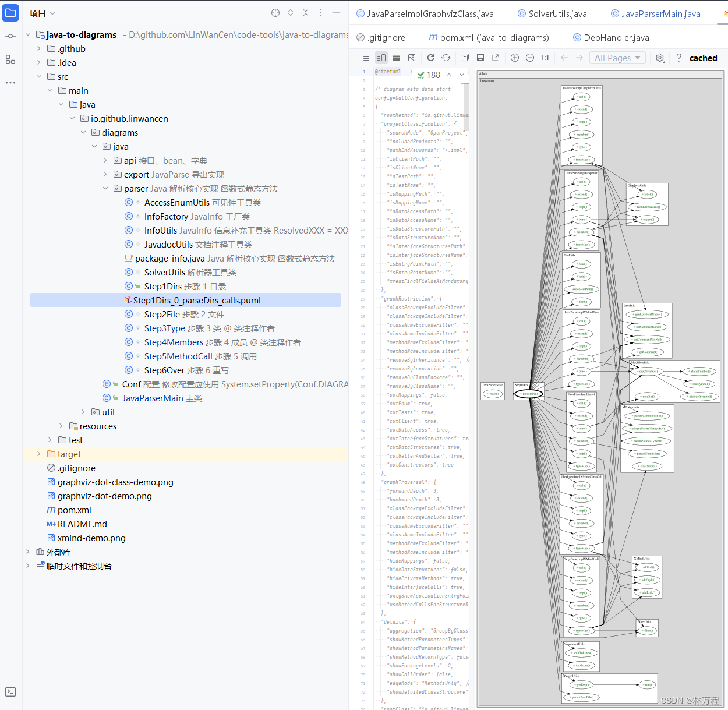The width and height of the screenshot is (728, 710).
Task: Toggle the split editor-and-preview layout
Action: tap(381, 58)
